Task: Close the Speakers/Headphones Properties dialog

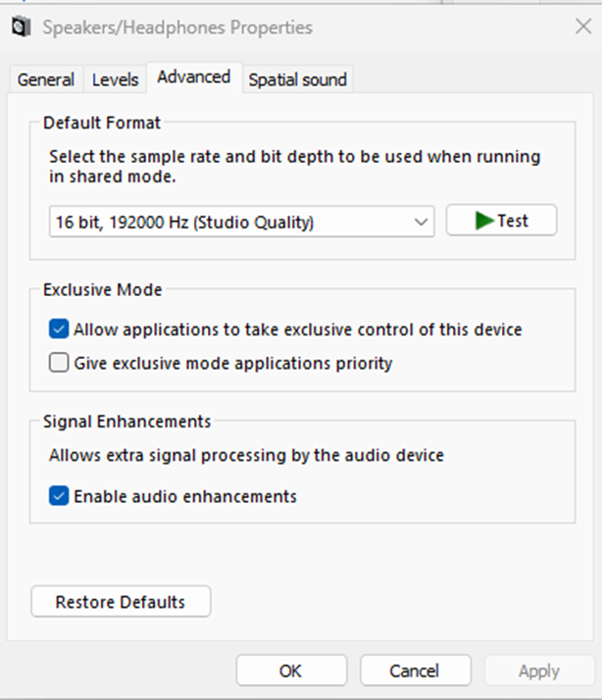Action: [x=583, y=27]
